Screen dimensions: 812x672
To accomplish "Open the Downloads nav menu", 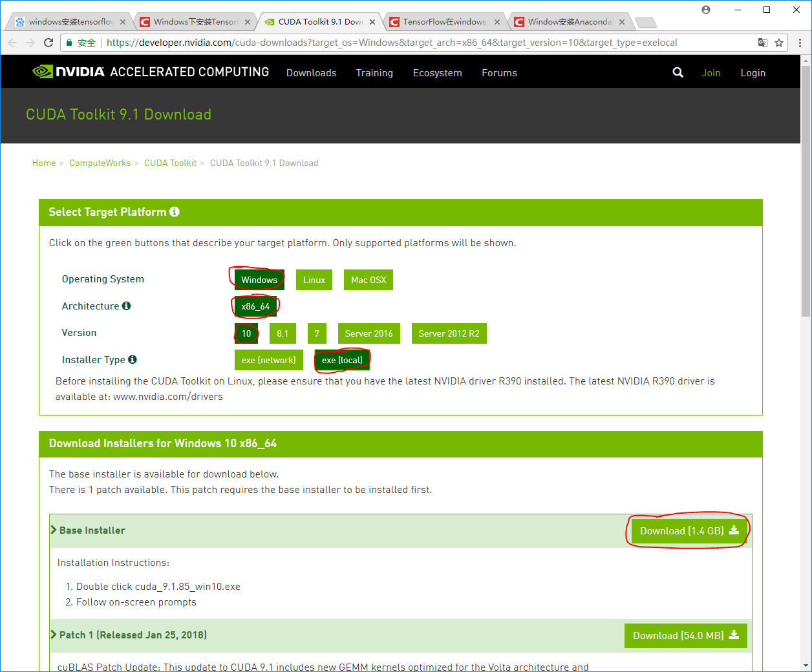I will pyautogui.click(x=312, y=73).
